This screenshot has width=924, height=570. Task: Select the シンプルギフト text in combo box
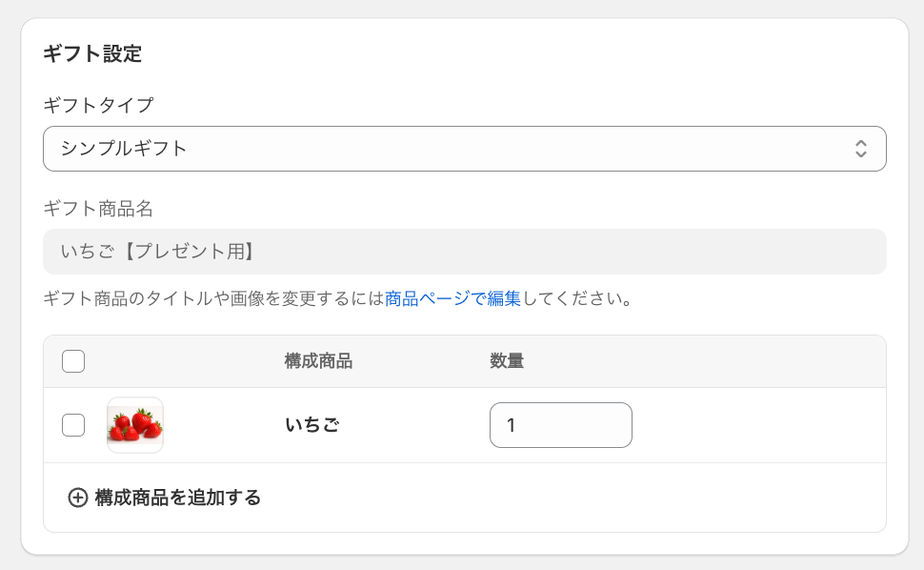coord(124,149)
